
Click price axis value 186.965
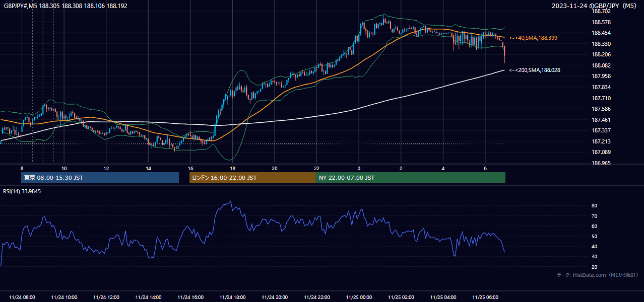point(601,163)
